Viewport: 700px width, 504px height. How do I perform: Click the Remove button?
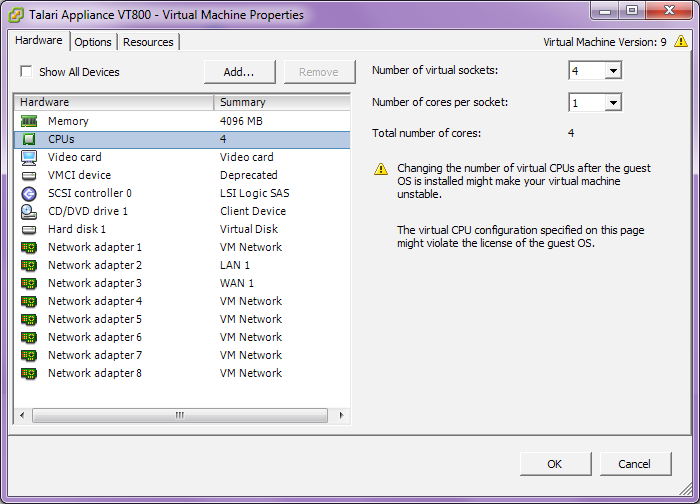(x=319, y=72)
